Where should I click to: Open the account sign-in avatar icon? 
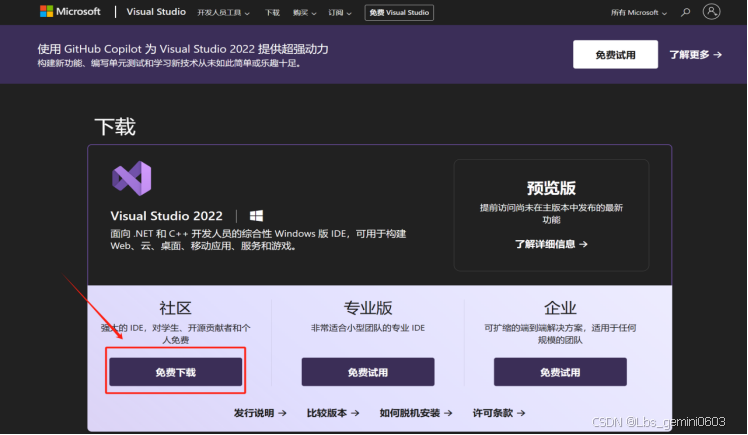pyautogui.click(x=711, y=11)
